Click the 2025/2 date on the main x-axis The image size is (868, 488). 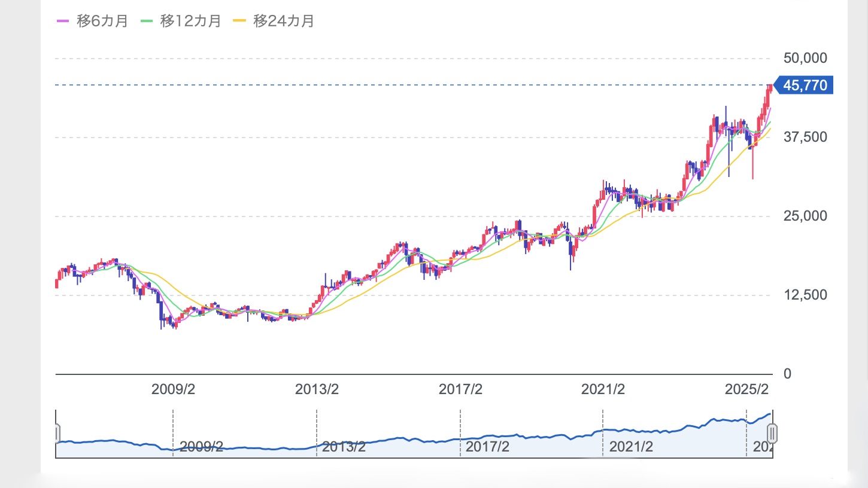746,390
